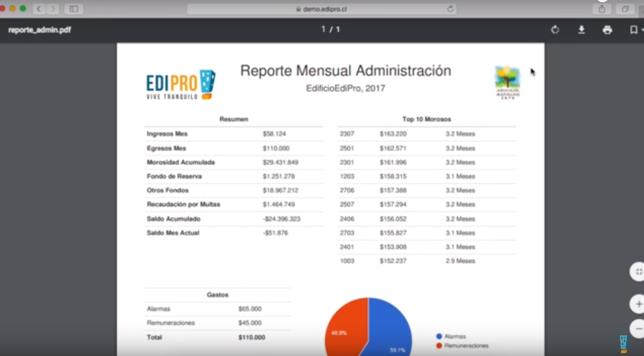Screen dimensions: 644x356
Task: Bookmark the current PDF document
Action: (x=634, y=30)
